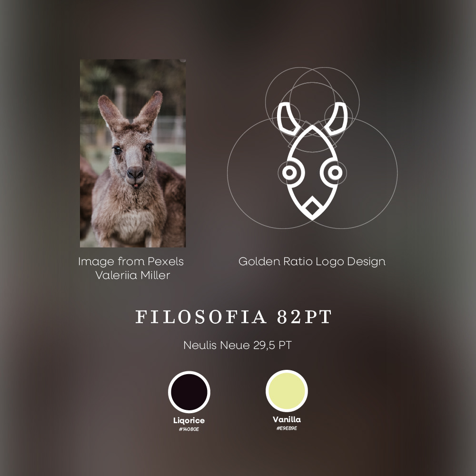The height and width of the screenshot is (476, 476).
Task: Click the logo's right eye circle
Action: (335, 172)
